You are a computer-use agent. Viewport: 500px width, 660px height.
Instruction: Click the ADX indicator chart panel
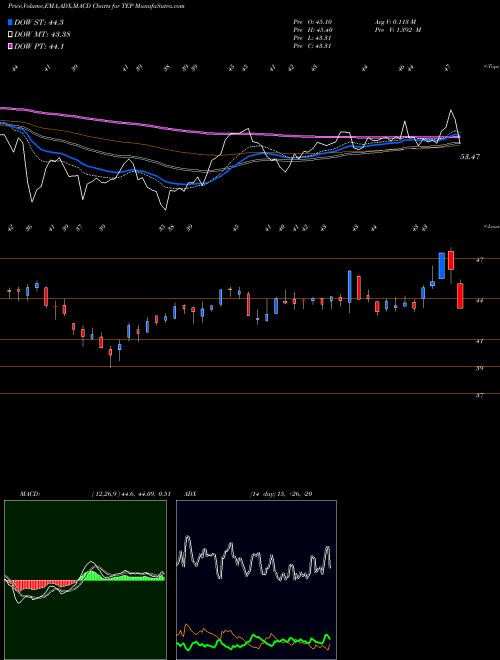click(x=256, y=580)
